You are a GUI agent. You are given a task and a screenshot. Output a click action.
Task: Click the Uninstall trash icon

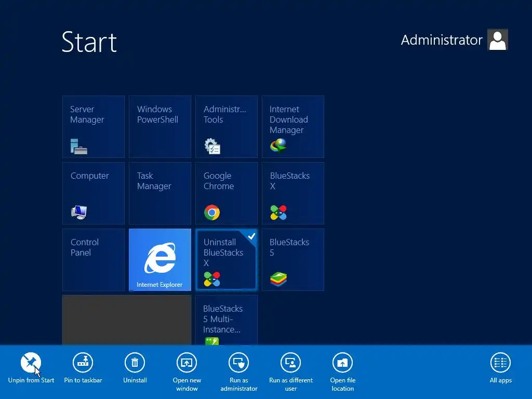pyautogui.click(x=135, y=362)
